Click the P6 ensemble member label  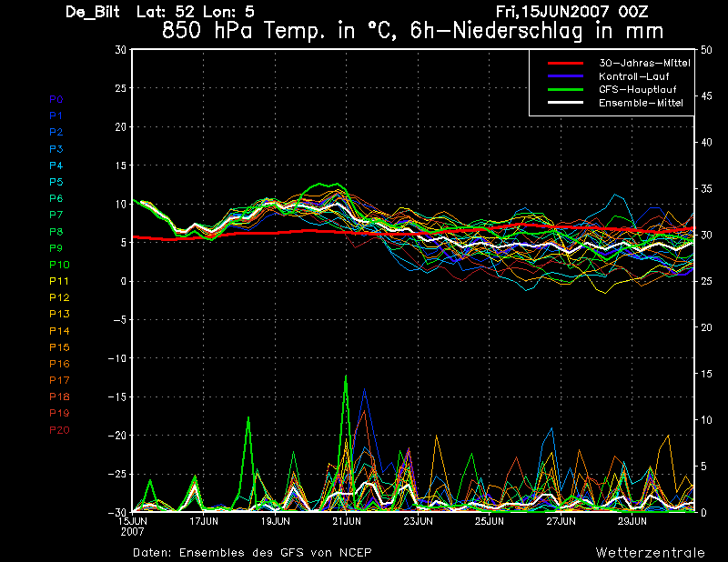tap(56, 198)
